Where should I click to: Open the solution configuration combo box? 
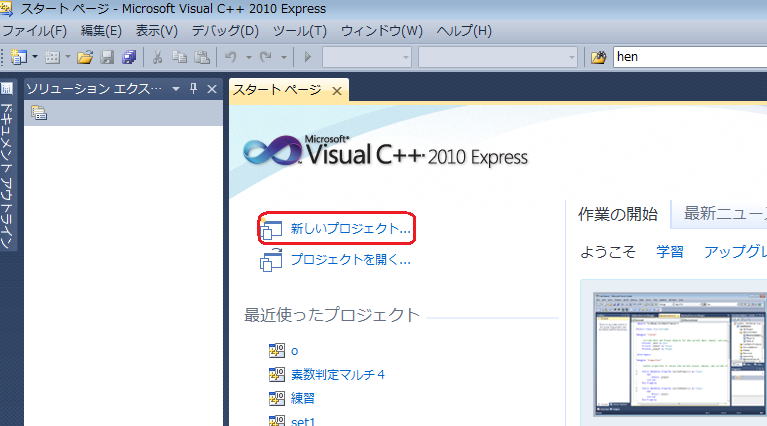tap(366, 57)
